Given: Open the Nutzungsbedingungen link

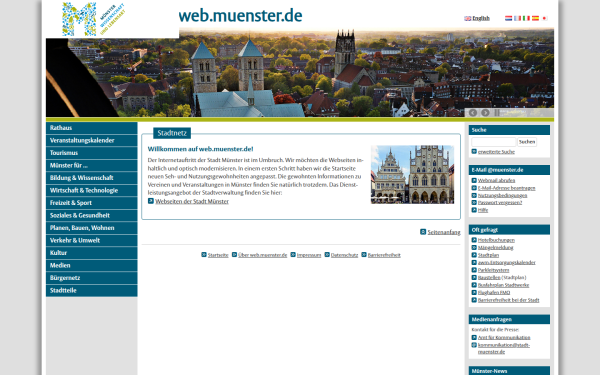Looking at the screenshot, I should [502, 196].
